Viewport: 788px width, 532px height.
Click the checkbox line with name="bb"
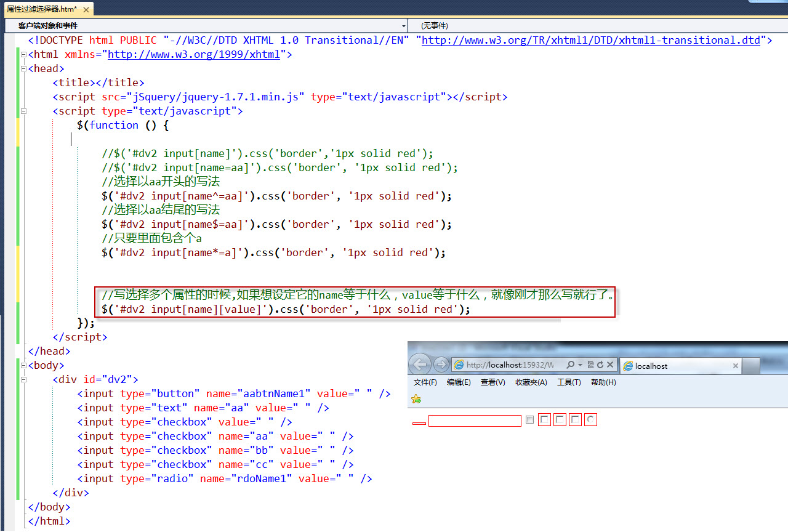(215, 450)
